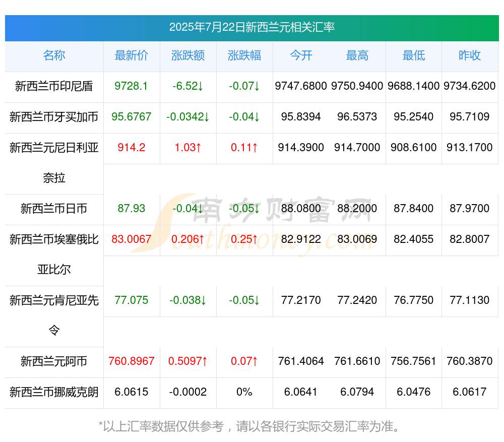The image size is (504, 442).
Task: Click low value 9688.1400
Action: point(413,86)
